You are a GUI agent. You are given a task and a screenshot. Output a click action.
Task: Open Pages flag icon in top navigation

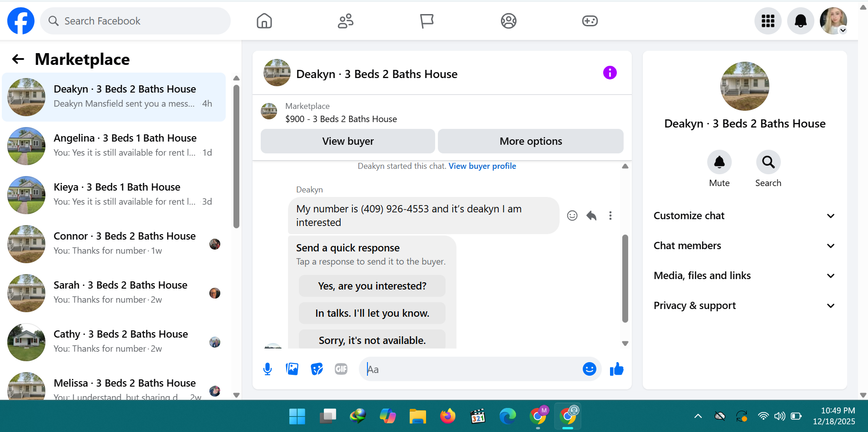[x=427, y=21]
